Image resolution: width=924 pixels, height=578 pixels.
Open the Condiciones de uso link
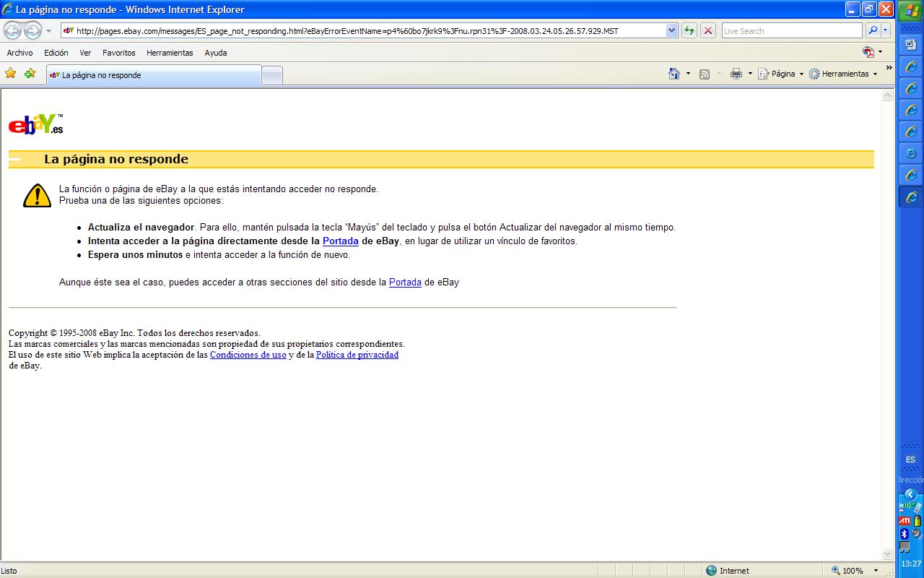click(248, 355)
